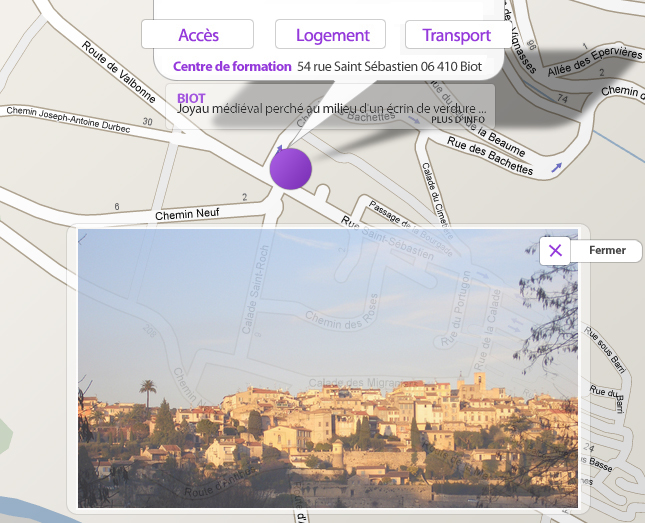Click the Centre de formation label
645x523 pixels.
tap(232, 67)
